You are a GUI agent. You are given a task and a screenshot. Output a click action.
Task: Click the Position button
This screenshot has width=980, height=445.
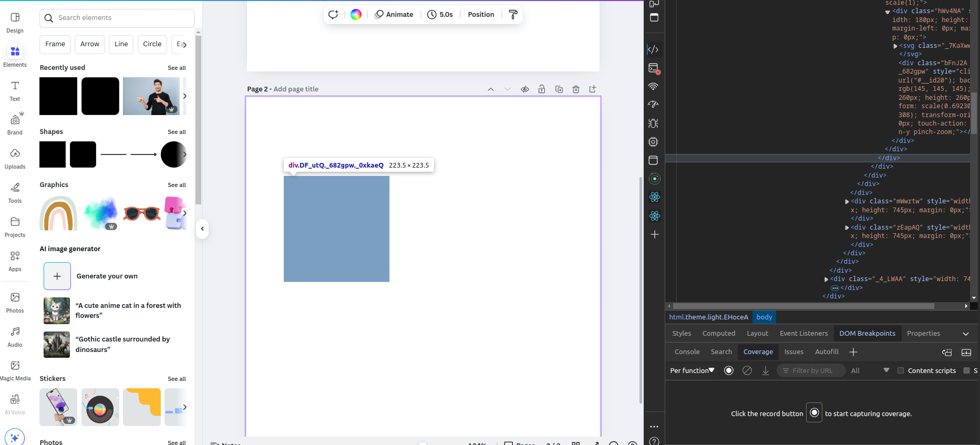[x=481, y=15]
